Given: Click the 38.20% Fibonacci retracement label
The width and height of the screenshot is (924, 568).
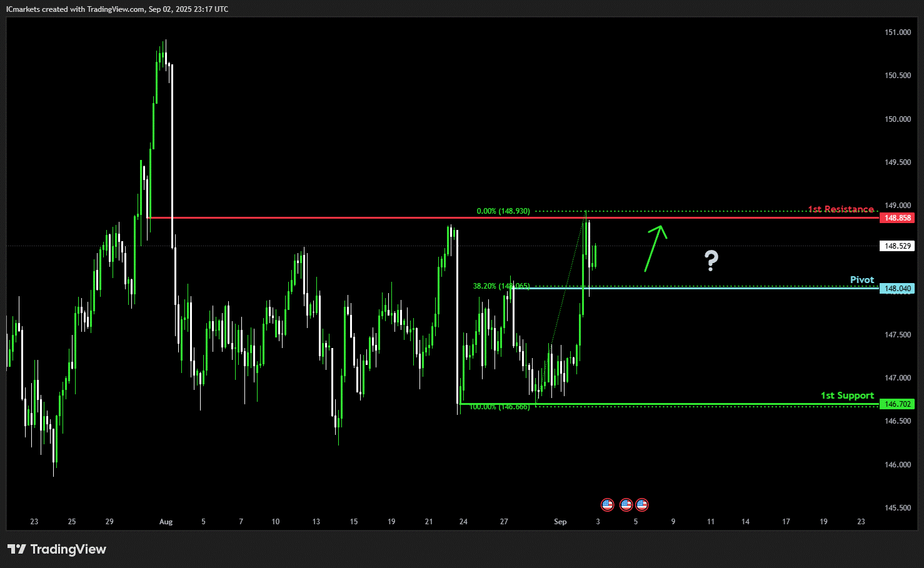Looking at the screenshot, I should pos(501,286).
